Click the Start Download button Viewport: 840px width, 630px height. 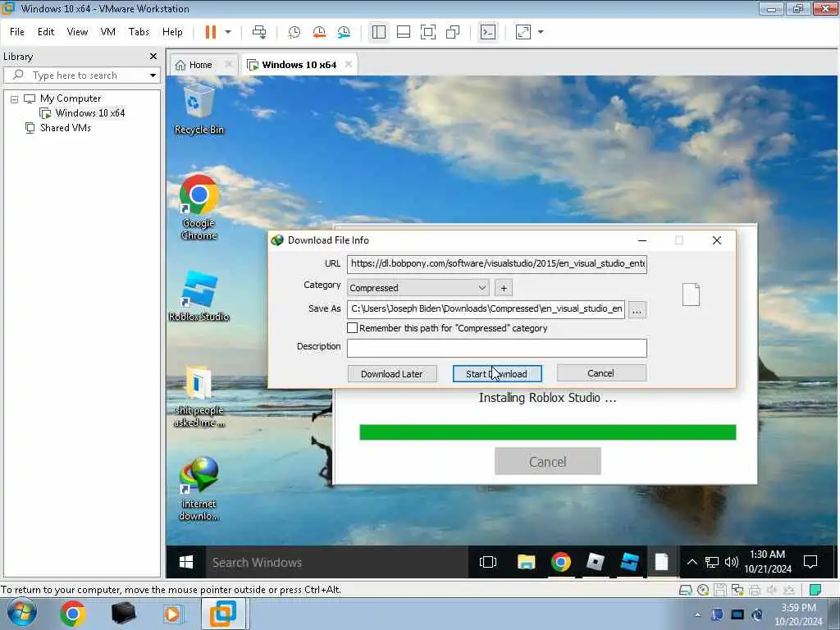[496, 373]
